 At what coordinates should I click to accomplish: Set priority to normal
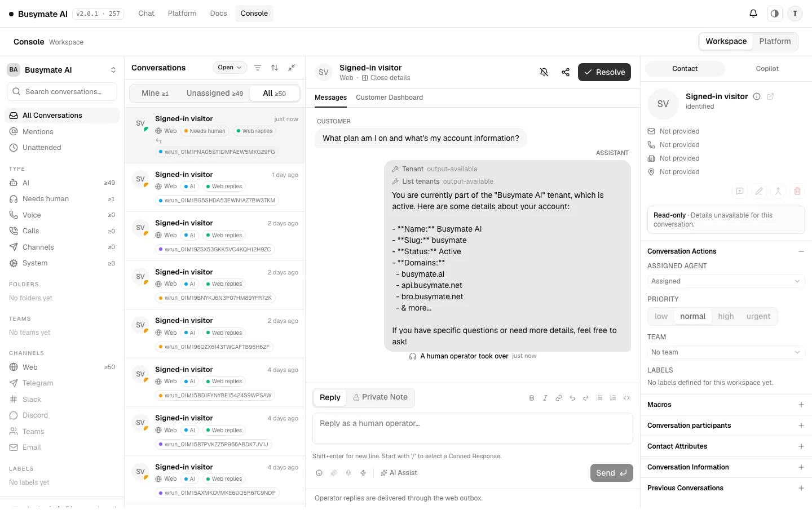692,317
